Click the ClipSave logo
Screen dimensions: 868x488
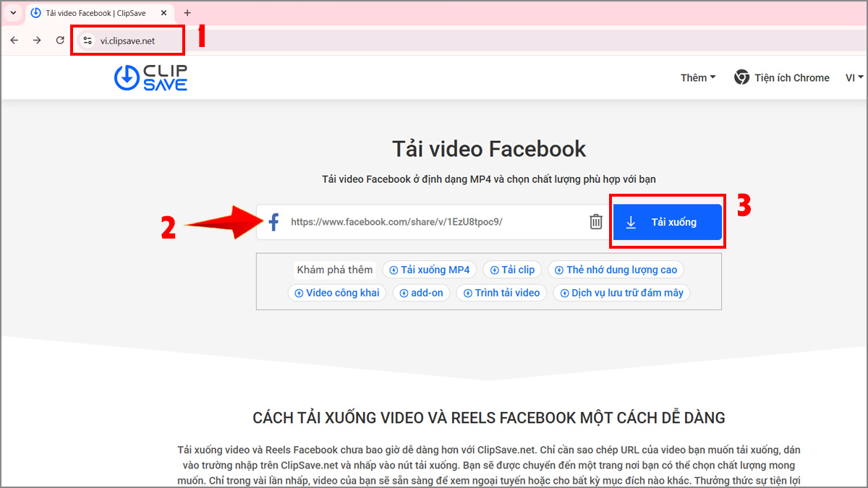tap(150, 77)
